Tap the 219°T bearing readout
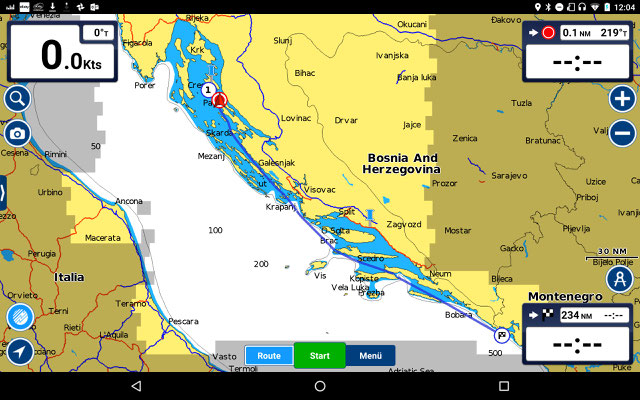Viewport: 640px width, 400px height. tap(613, 33)
